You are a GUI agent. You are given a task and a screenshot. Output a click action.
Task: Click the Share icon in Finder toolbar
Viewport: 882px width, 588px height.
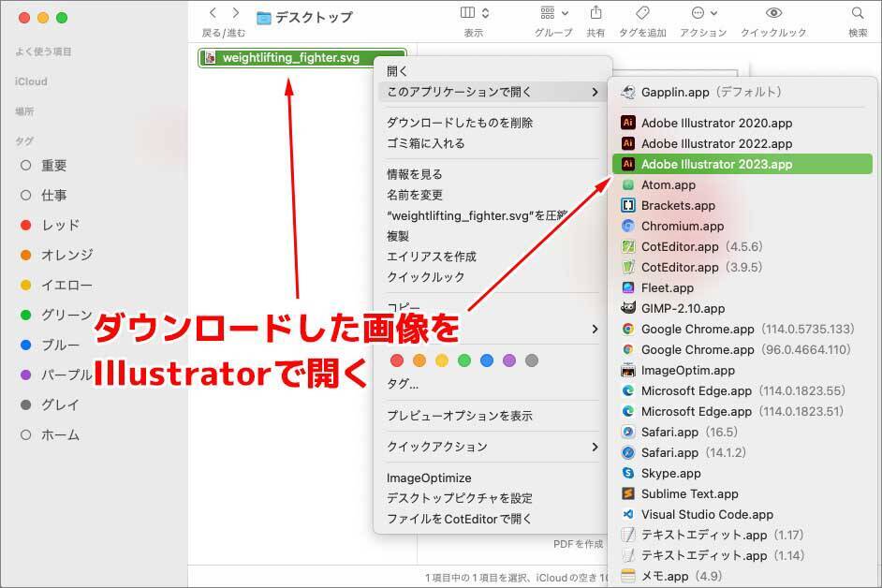point(595,14)
